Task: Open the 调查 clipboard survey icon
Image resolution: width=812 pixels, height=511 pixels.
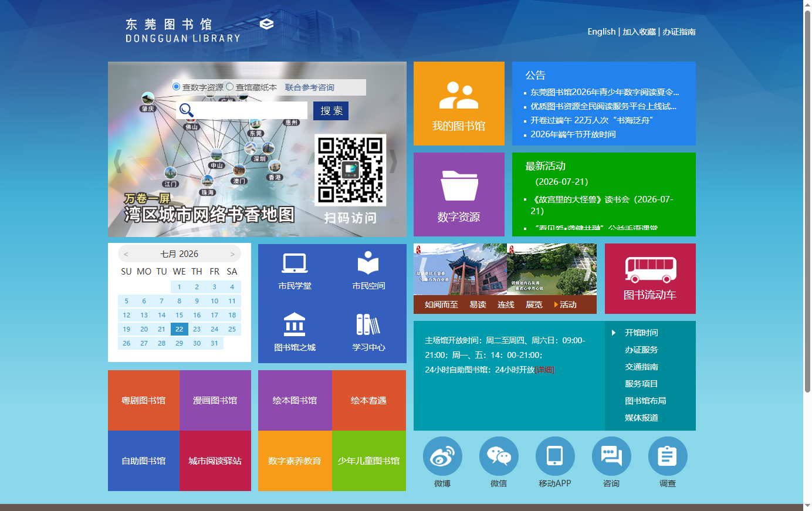Action: tap(668, 456)
